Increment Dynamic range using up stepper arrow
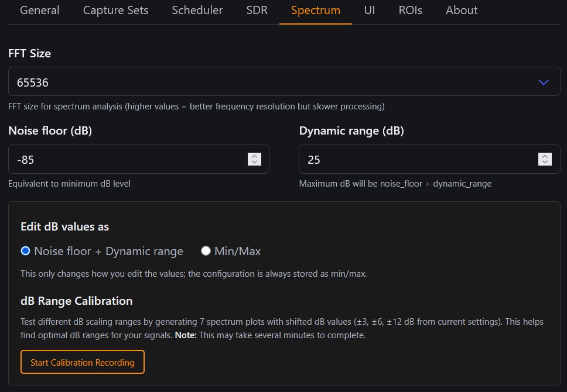The height and width of the screenshot is (392, 567). click(x=545, y=156)
